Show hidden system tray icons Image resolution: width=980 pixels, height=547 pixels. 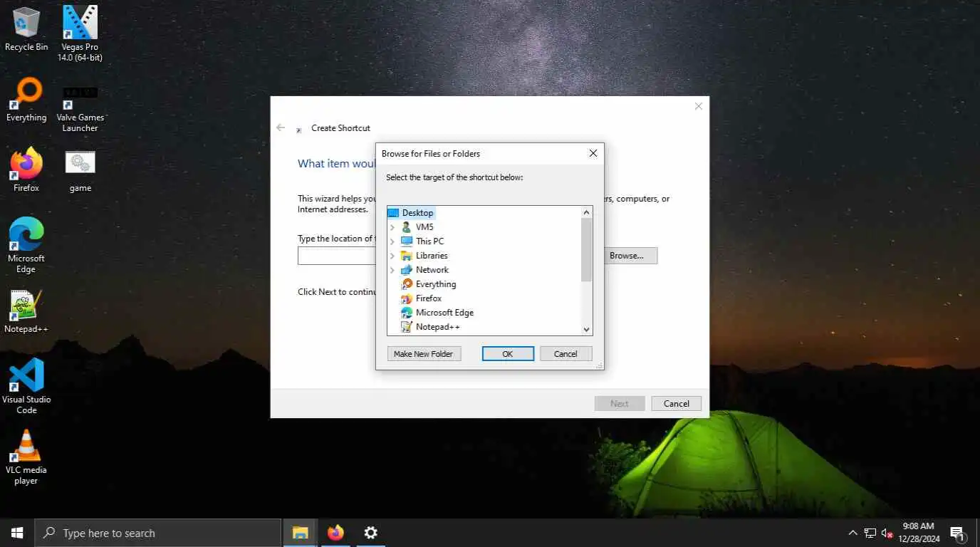click(x=853, y=533)
